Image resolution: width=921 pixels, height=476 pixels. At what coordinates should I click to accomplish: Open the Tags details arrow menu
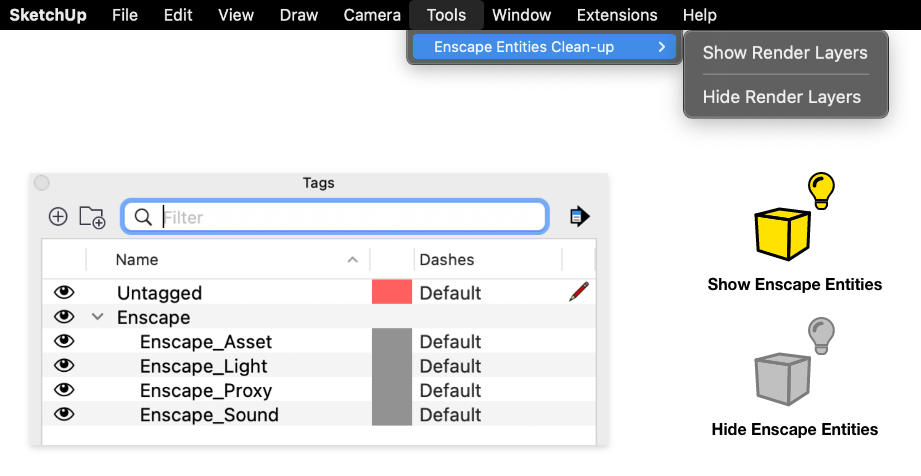[579, 216]
